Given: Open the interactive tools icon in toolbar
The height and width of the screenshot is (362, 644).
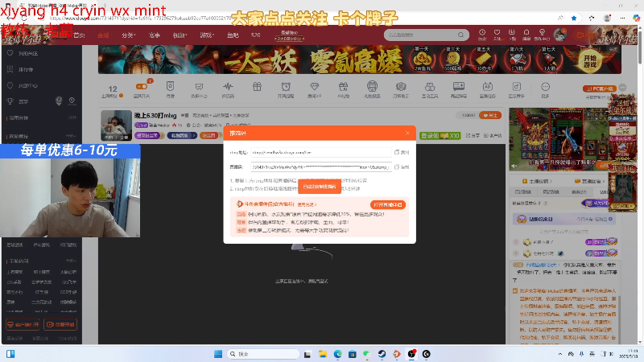Looking at the screenshot, I should tap(430, 87).
